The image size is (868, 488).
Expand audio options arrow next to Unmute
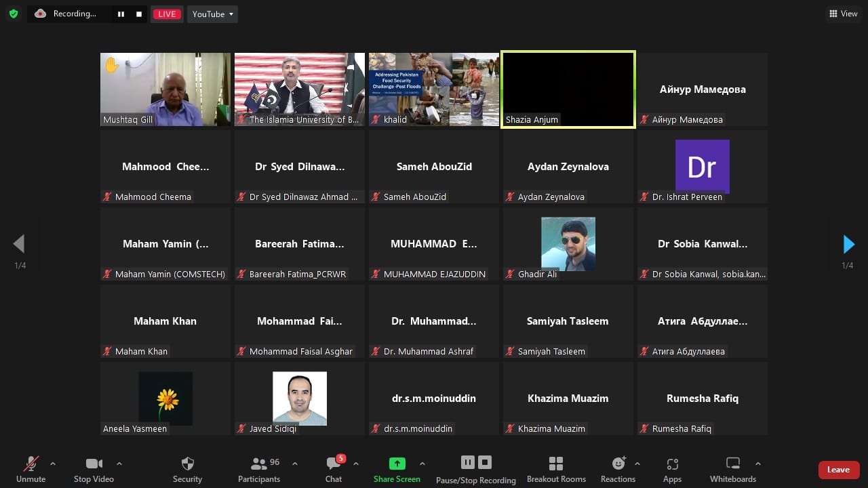(53, 464)
